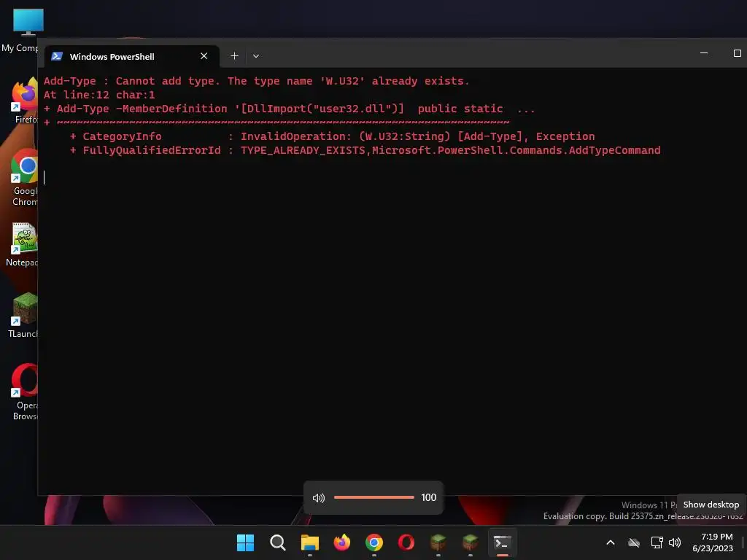Minimize the terminal window

[x=704, y=53]
